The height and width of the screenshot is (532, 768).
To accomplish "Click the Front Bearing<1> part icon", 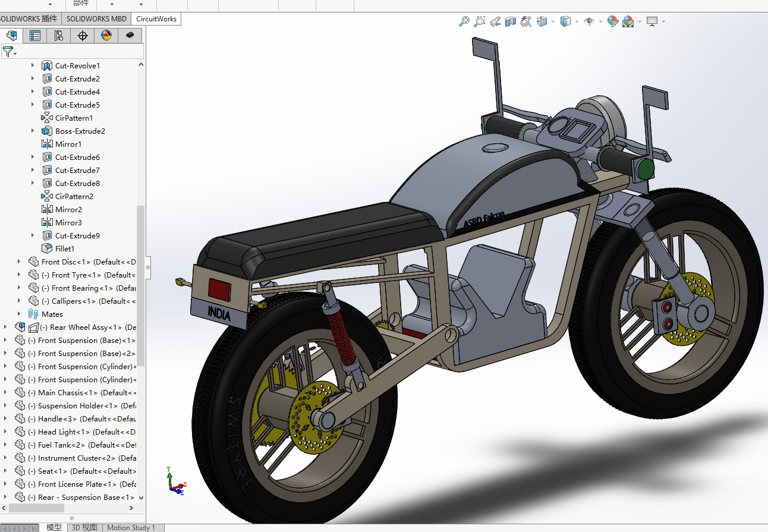I will (34, 288).
